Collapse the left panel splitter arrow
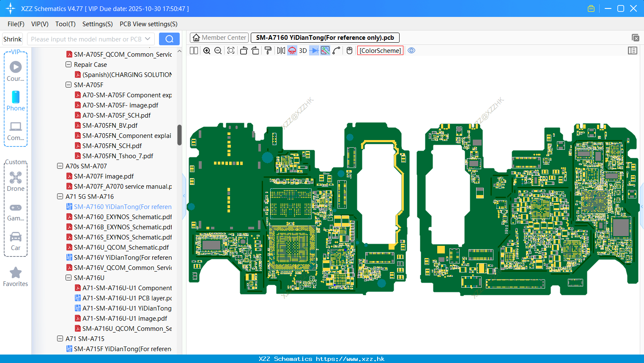The width and height of the screenshot is (644, 363). (184, 196)
